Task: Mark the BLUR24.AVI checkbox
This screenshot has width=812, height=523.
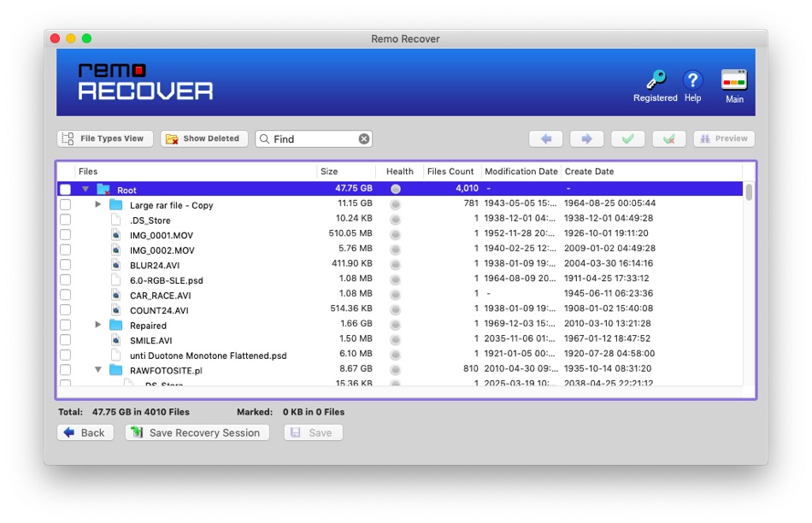Action: (x=65, y=265)
